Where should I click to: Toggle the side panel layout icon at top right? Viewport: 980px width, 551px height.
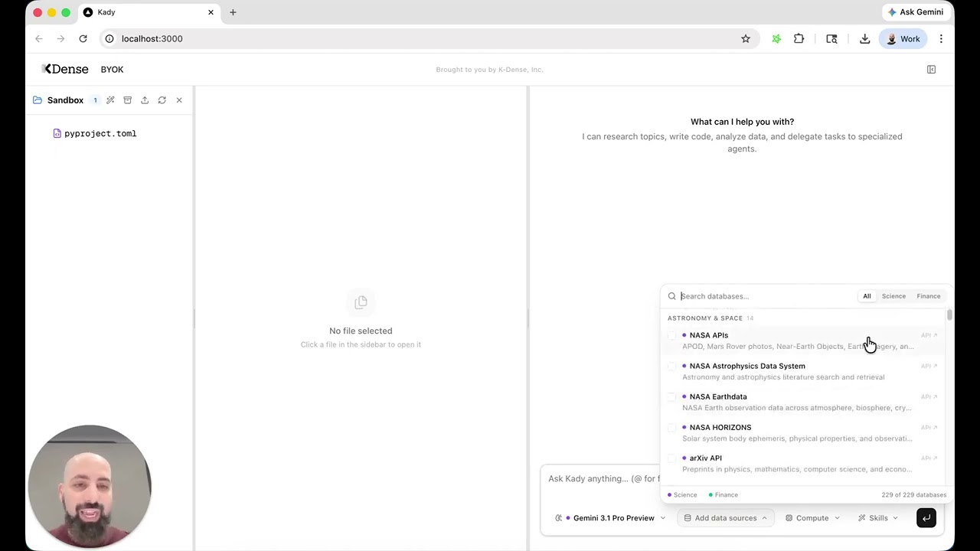click(x=931, y=70)
